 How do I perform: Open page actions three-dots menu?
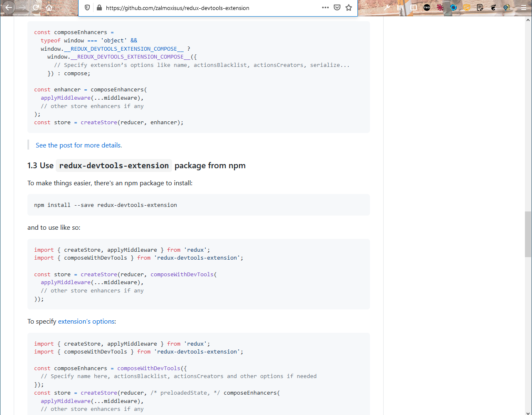coord(325,7)
